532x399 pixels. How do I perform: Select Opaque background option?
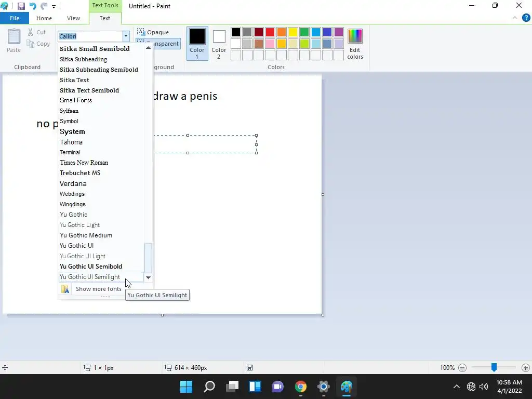point(153,32)
